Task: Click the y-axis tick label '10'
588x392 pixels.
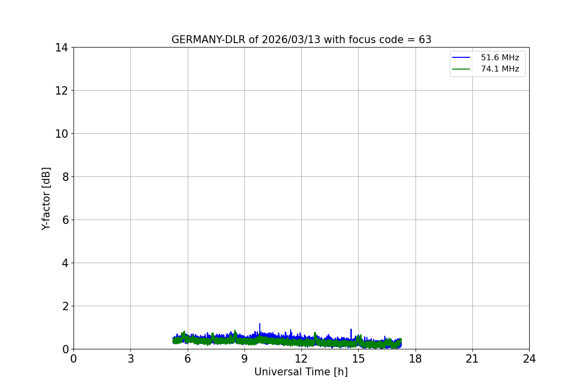Action: coord(61,134)
